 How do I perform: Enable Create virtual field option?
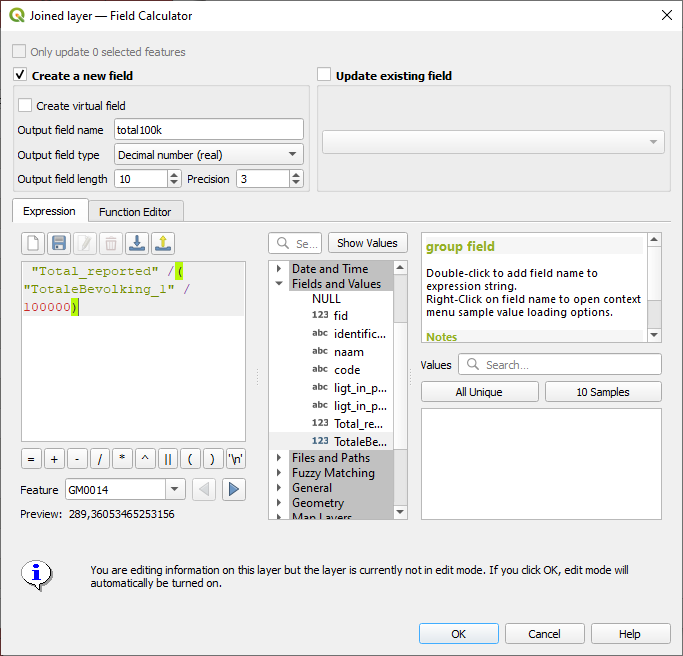click(25, 105)
